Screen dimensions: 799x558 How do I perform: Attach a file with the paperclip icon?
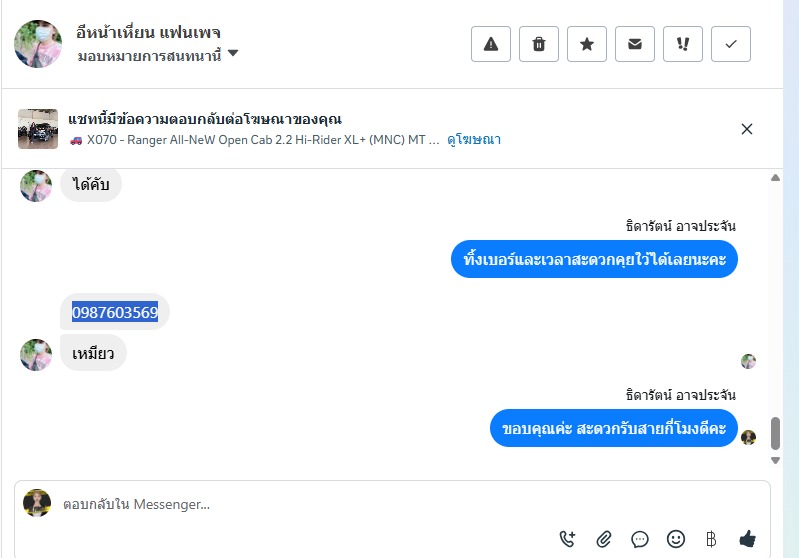[604, 539]
